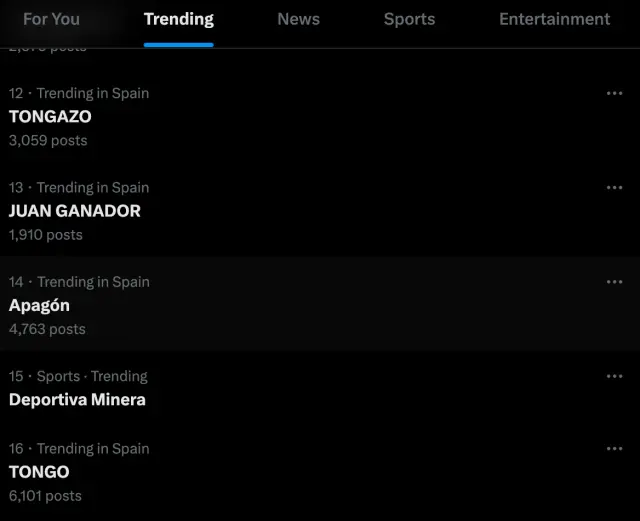
Task: Open more options for TONGAZO trend
Action: (614, 93)
